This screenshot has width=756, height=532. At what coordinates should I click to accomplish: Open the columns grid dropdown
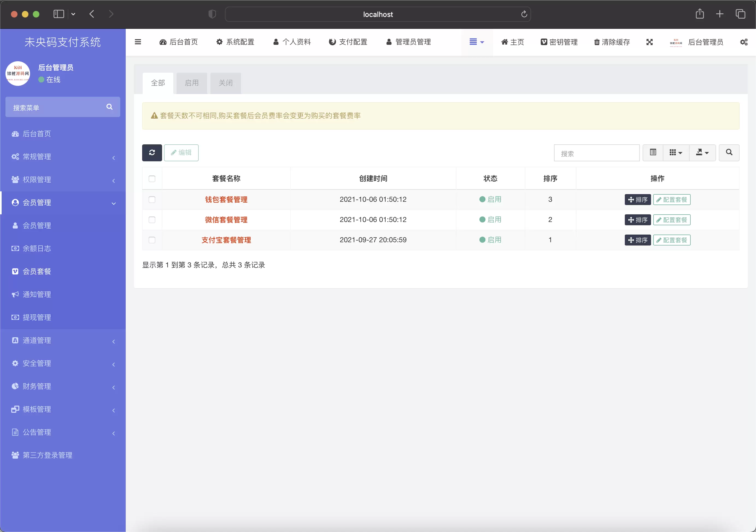[676, 153]
